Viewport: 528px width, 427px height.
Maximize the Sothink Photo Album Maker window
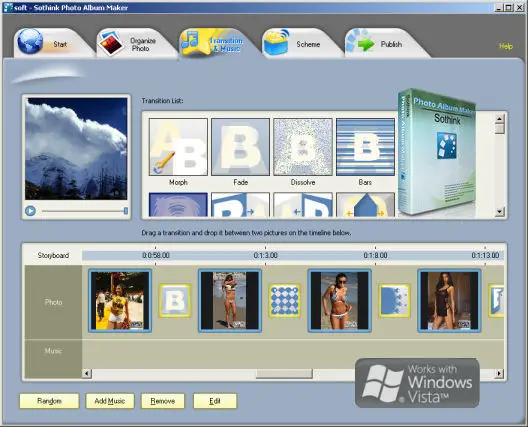point(509,7)
